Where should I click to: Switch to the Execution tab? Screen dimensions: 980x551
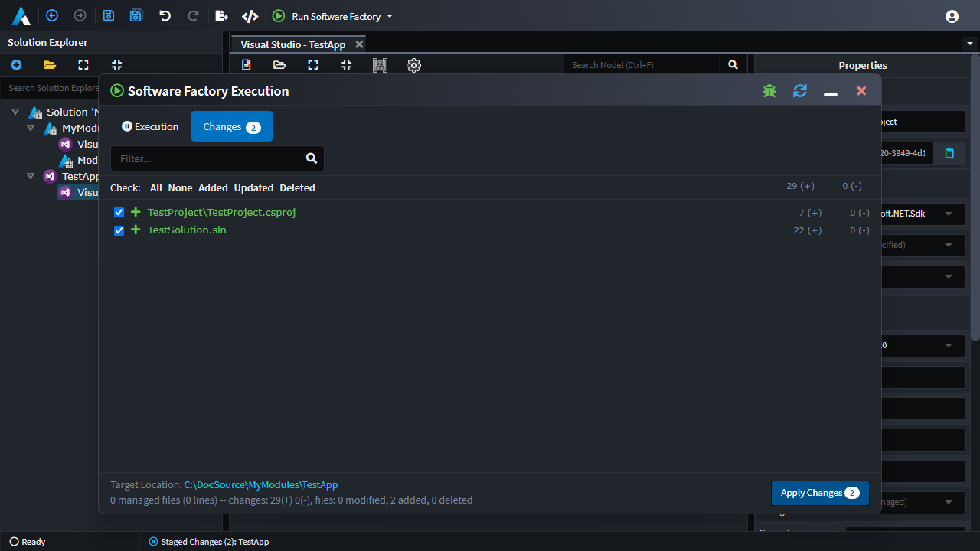150,126
